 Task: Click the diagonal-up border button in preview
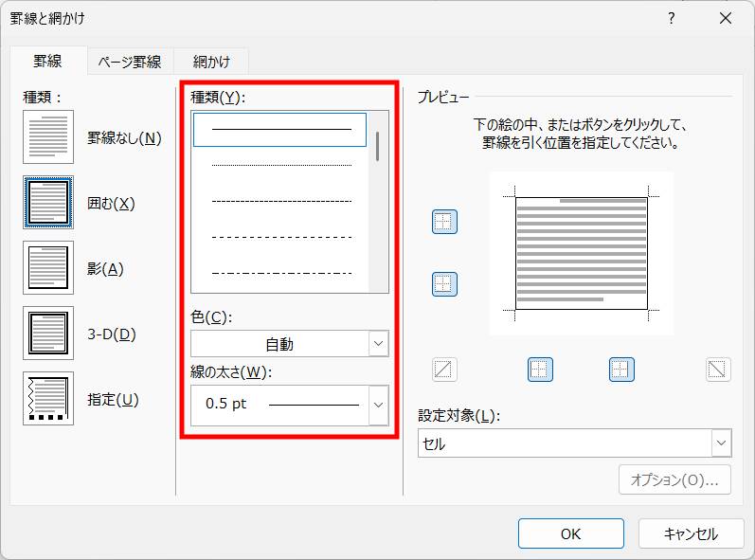click(444, 370)
